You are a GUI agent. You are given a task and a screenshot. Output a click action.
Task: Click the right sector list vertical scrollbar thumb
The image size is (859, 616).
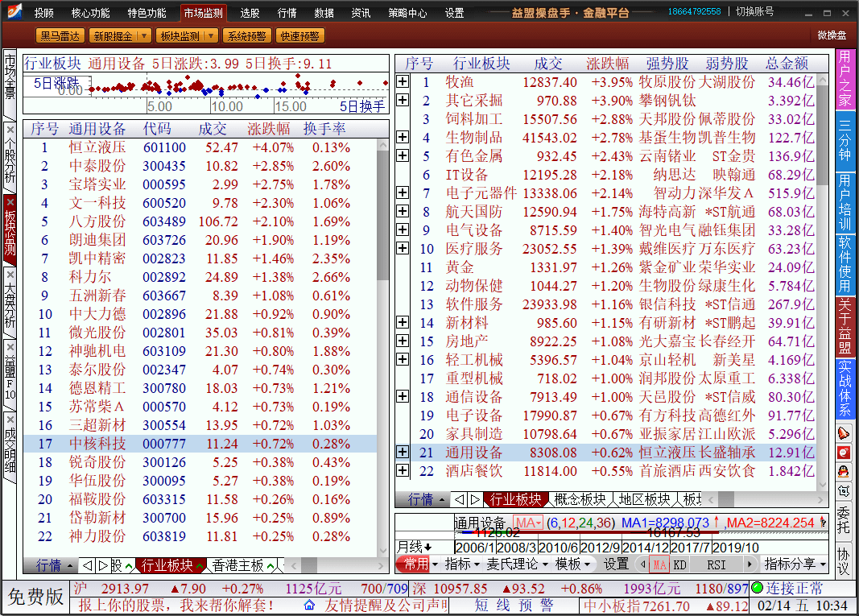(822, 135)
